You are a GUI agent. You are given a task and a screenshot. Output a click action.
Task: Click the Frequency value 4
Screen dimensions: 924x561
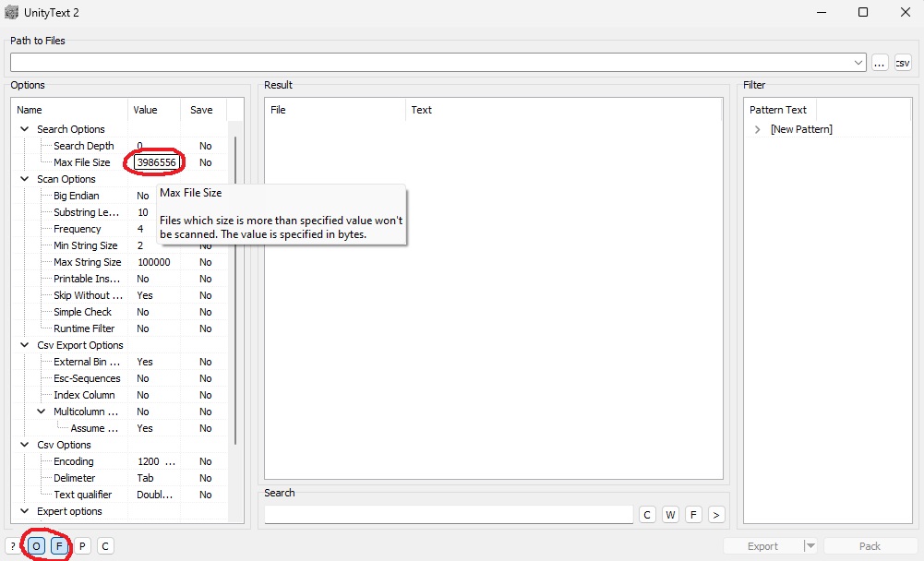(140, 229)
